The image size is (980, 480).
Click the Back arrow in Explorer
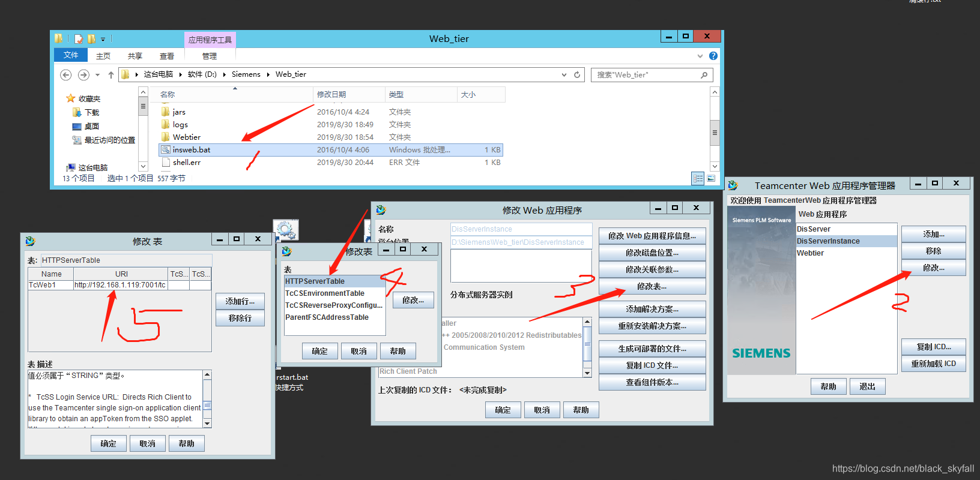(66, 75)
